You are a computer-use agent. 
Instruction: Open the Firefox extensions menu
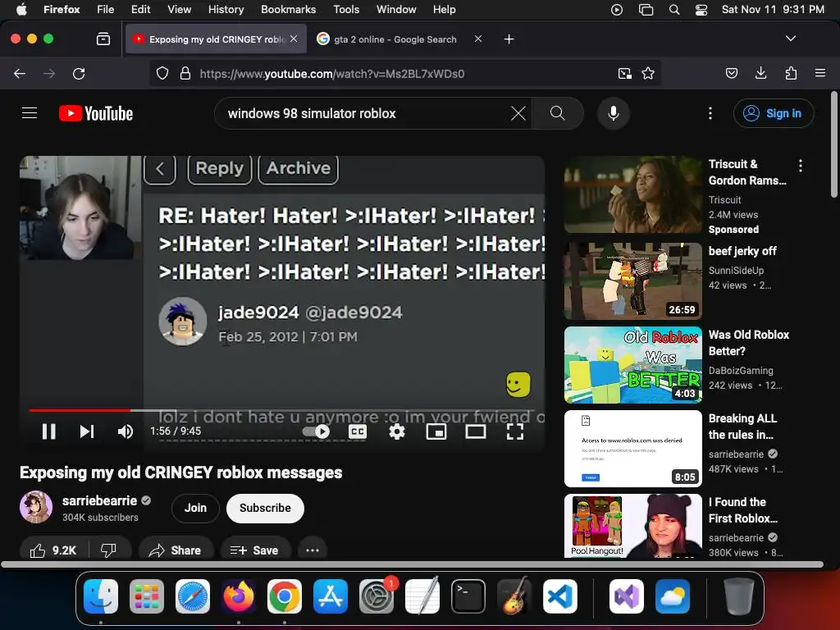[791, 73]
